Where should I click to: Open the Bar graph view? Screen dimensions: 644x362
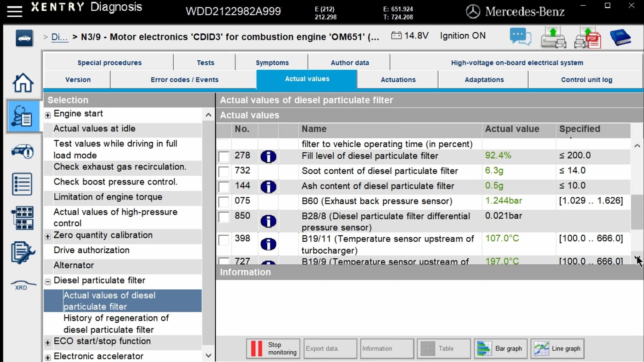pyautogui.click(x=500, y=348)
